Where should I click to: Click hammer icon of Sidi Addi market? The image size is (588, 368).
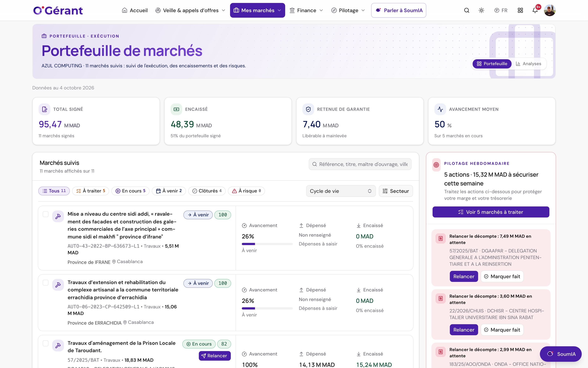point(58,216)
